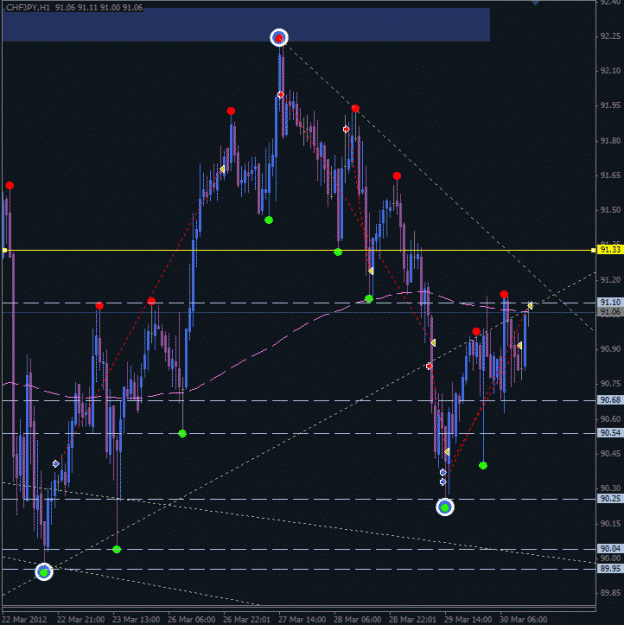Viewport: 624px width, 625px height.
Task: Click the 89.85 price scale value
Action: click(x=610, y=593)
